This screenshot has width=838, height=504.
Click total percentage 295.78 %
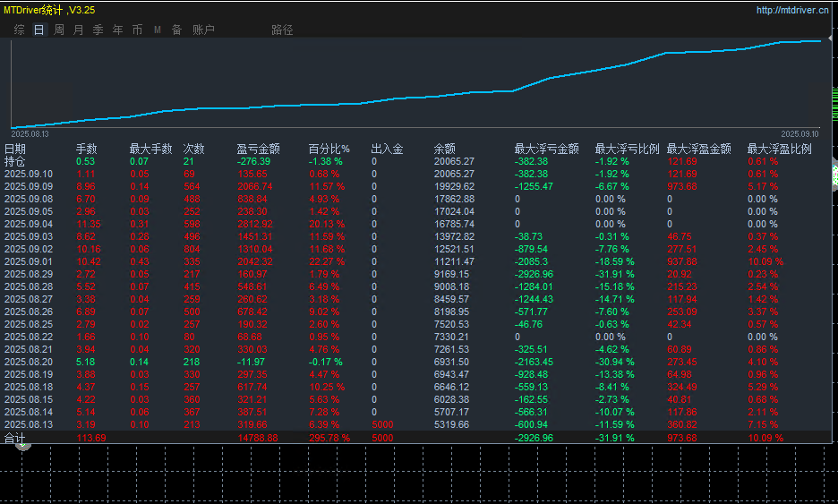(329, 439)
